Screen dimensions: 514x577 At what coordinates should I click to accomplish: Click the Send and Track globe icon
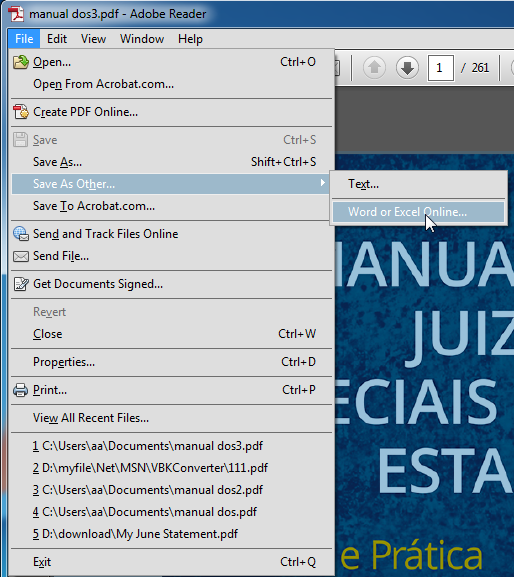pos(21,234)
